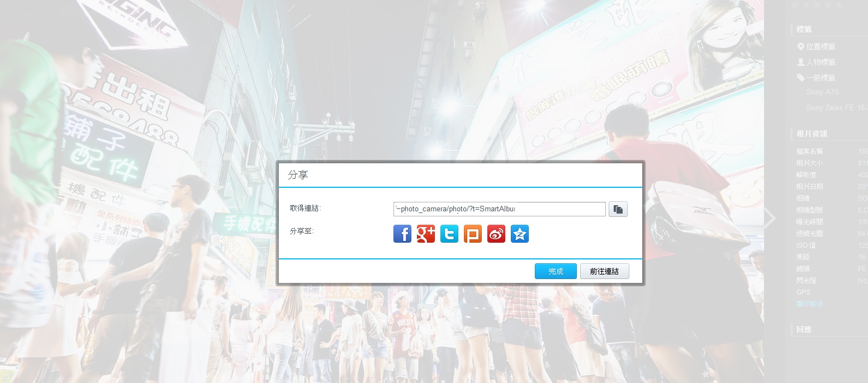The width and height of the screenshot is (868, 383).
Task: Share the photo to Facebook
Action: (x=402, y=234)
